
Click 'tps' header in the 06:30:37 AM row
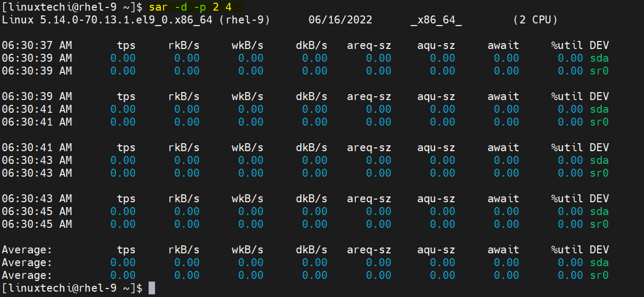click(x=126, y=45)
